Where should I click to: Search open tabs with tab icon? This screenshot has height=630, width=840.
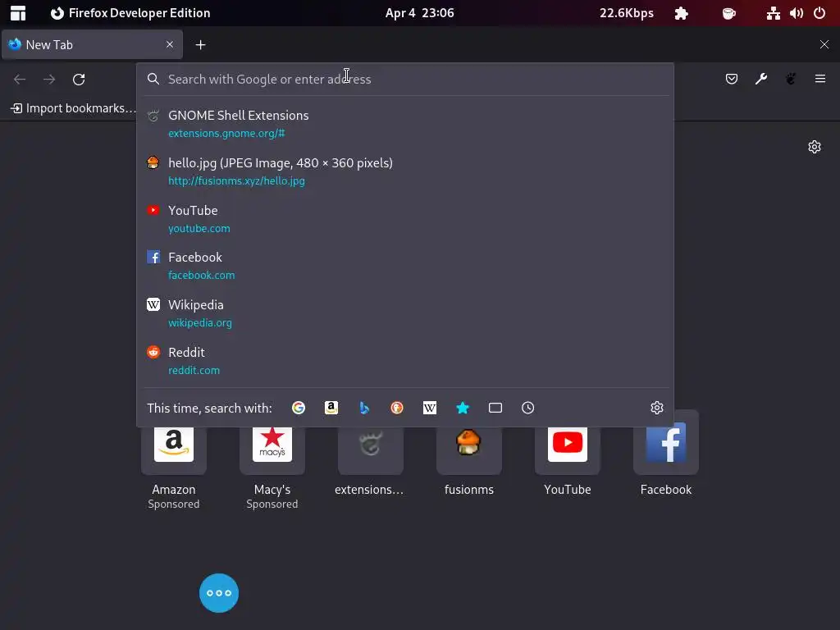pos(495,409)
